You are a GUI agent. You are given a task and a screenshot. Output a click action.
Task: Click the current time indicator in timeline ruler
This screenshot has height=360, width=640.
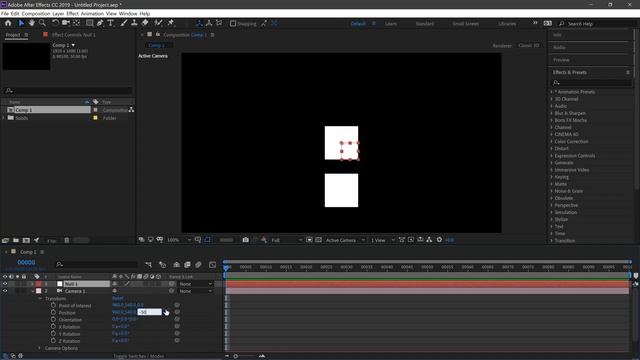pos(226,267)
